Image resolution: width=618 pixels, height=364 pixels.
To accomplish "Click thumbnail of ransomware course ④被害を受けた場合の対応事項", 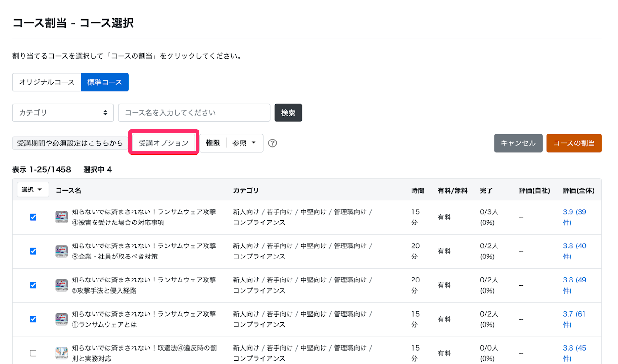I will [x=61, y=217].
